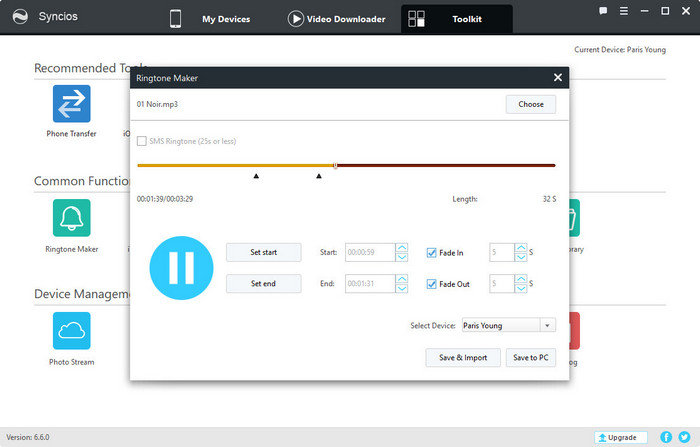This screenshot has width=700, height=447.
Task: Click the Fade Out seconds field
Action: [x=502, y=284]
